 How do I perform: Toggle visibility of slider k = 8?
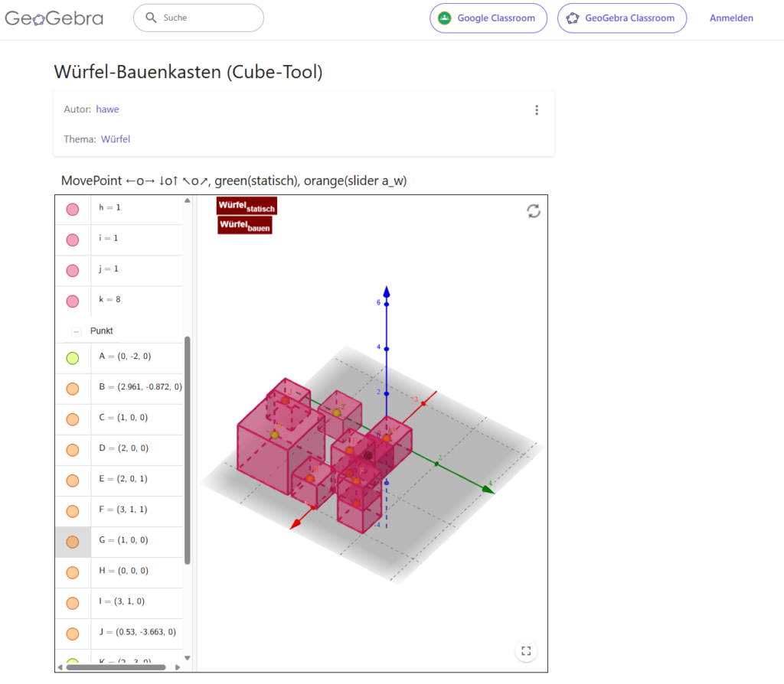click(x=73, y=301)
